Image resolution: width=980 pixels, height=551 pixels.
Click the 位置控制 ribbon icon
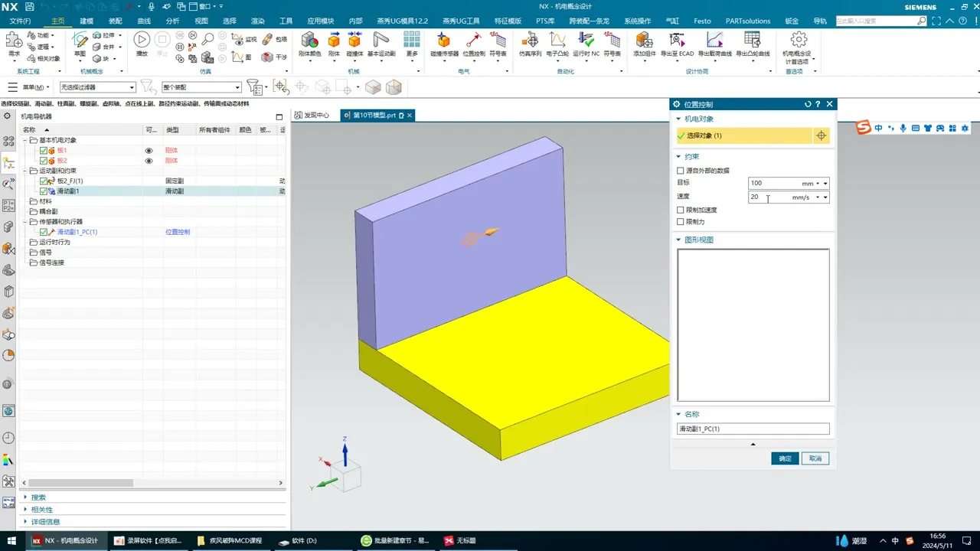(474, 41)
